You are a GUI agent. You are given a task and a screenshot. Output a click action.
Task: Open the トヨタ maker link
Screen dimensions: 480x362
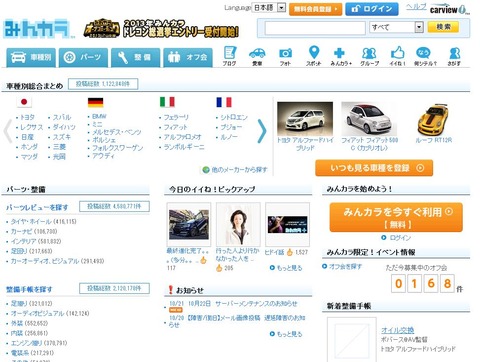pyautogui.click(x=27, y=117)
